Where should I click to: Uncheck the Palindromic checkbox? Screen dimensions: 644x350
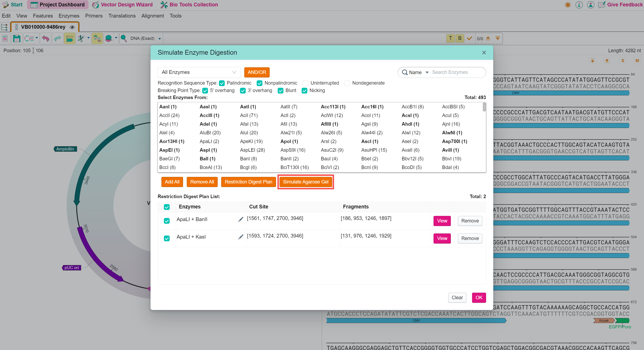(x=222, y=83)
